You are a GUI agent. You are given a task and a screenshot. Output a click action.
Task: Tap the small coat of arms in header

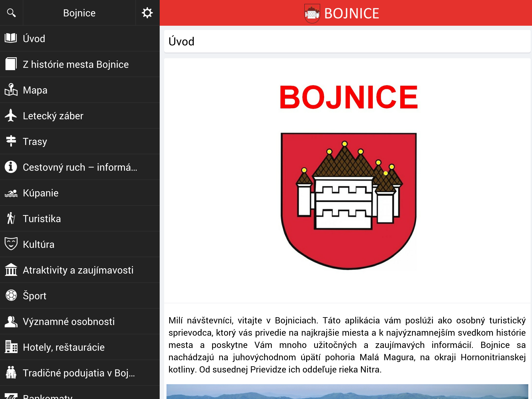coord(312,13)
